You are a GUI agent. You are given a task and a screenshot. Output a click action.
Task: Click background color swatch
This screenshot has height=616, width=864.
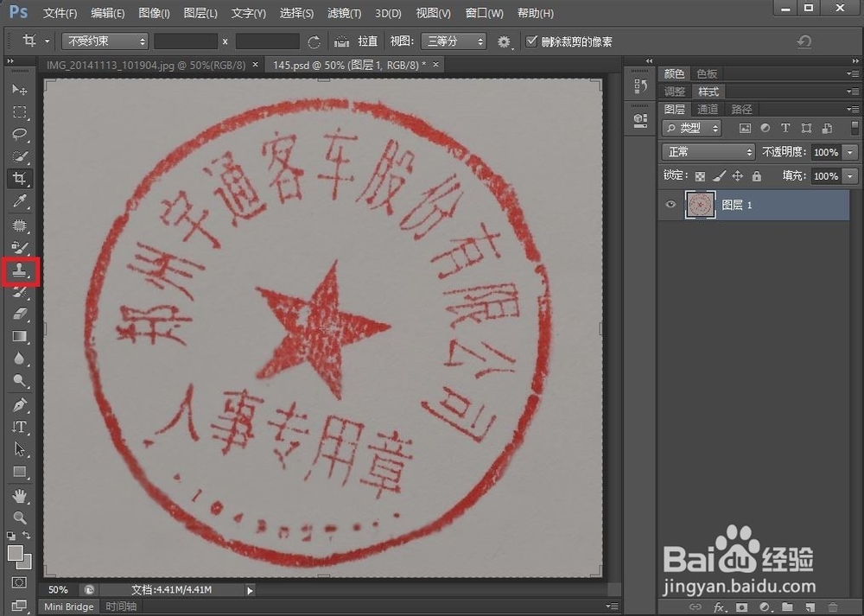[26, 563]
